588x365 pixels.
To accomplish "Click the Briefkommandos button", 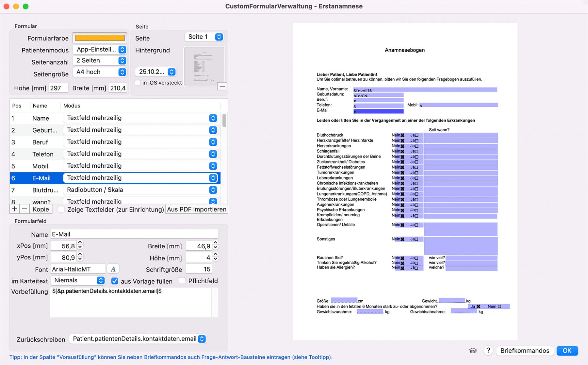I will coord(525,351).
